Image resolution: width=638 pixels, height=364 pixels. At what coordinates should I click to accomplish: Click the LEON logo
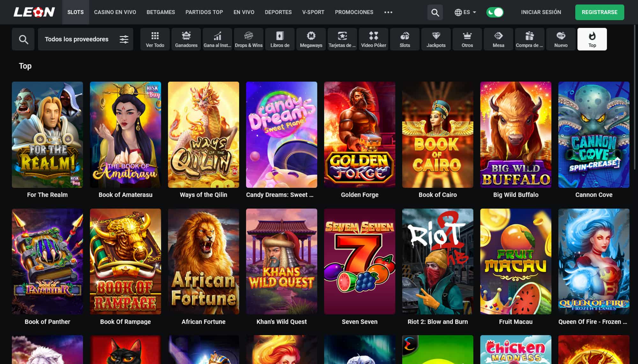click(34, 12)
